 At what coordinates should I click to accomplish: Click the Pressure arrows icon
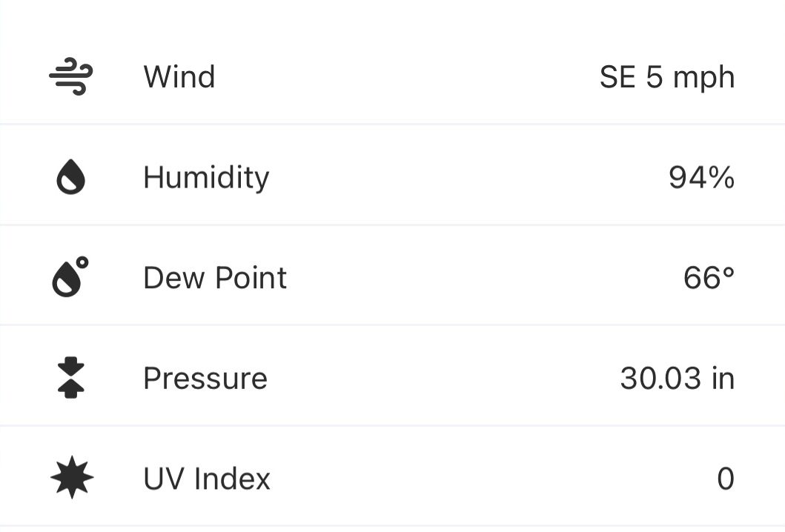[71, 378]
